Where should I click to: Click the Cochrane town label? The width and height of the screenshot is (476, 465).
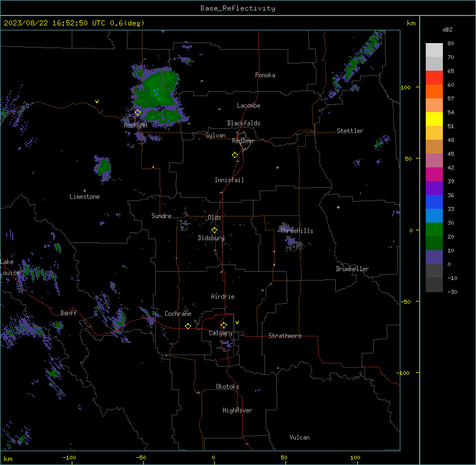[178, 314]
